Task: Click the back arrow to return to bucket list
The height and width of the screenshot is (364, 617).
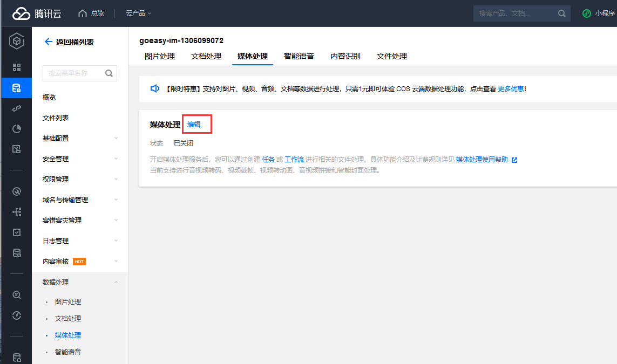Action: pos(48,42)
